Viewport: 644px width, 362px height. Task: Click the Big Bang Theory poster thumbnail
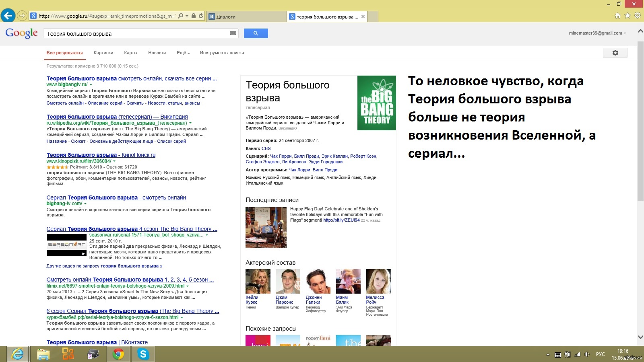[x=376, y=103]
